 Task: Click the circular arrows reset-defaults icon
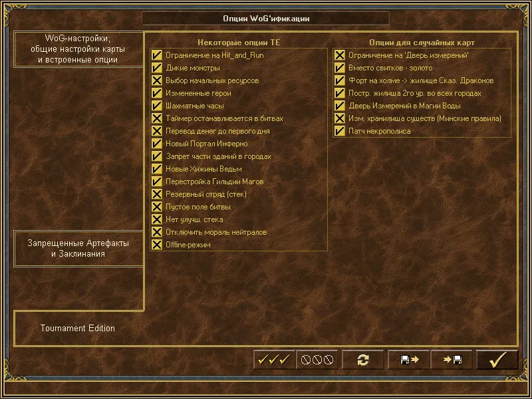362,360
